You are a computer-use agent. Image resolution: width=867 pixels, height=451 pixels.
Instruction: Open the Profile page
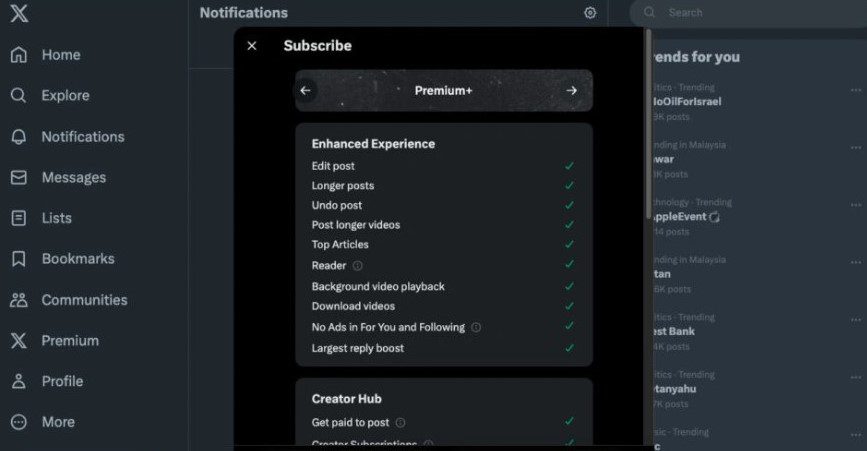tap(46, 381)
